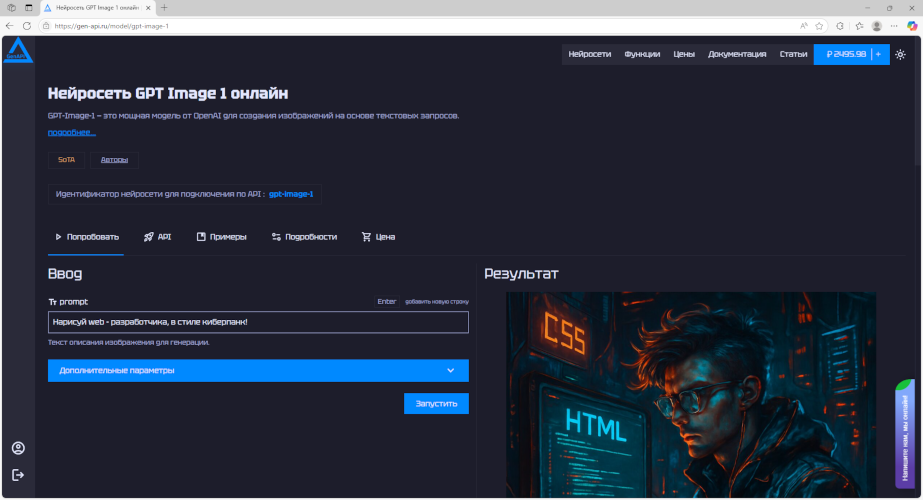Viewport: 923px width, 500px height.
Task: Toggle the light theme sun icon
Action: click(900, 54)
